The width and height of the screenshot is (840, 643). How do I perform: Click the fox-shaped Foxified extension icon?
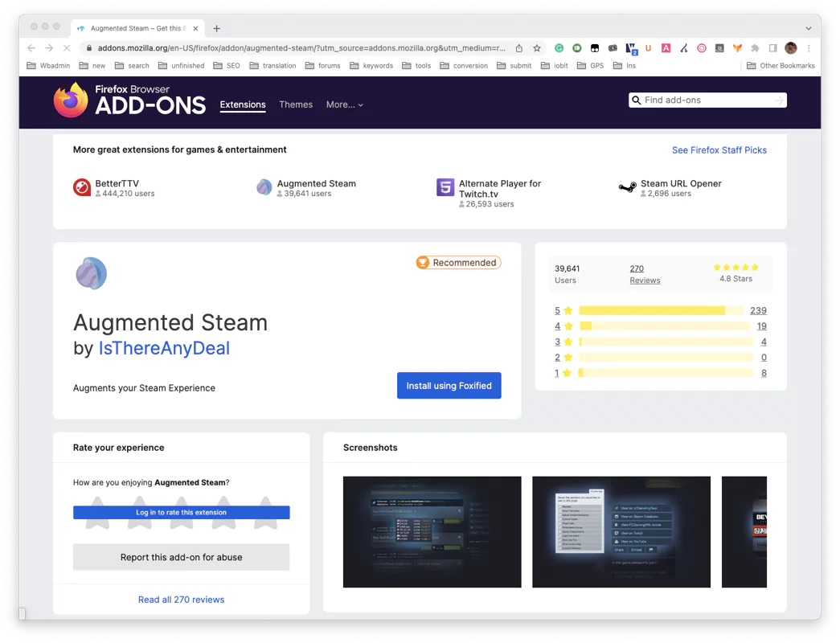[x=737, y=48]
